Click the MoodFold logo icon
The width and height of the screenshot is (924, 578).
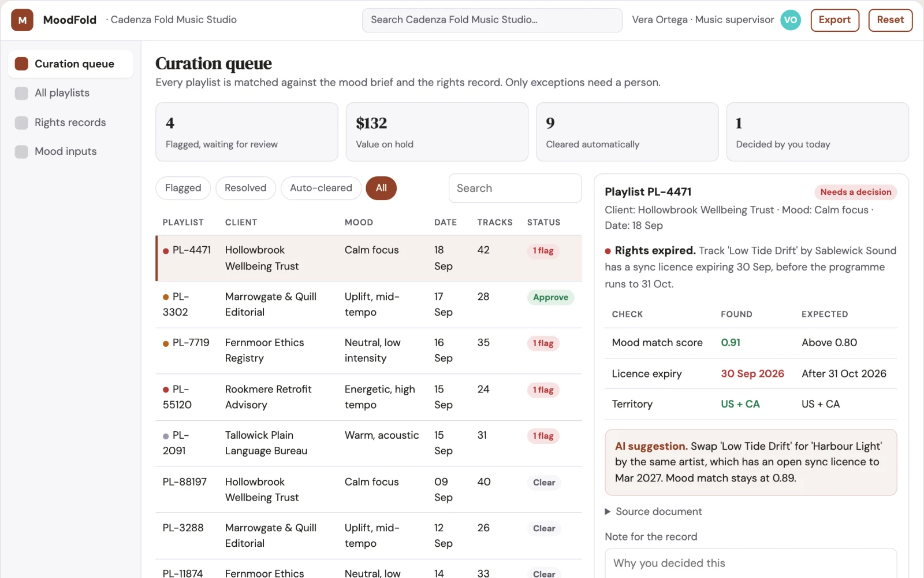22,20
